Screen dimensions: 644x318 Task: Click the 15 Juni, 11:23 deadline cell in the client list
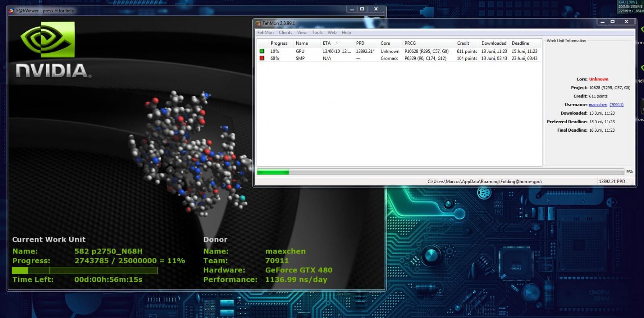[x=524, y=51]
